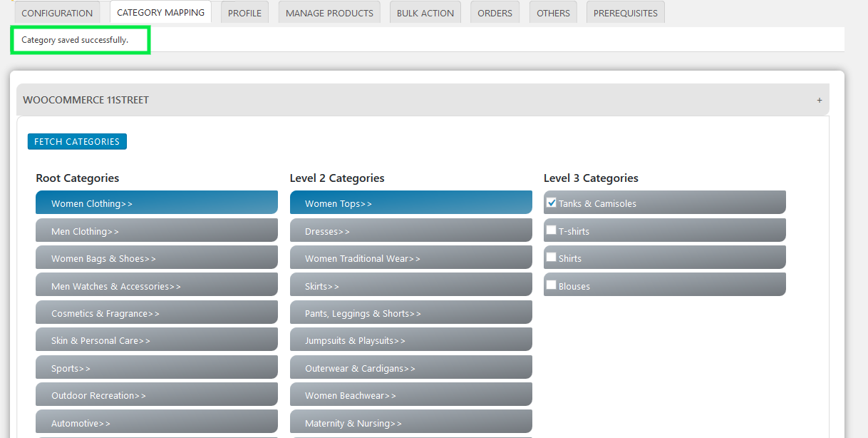Open the Cosmetics & Fragrance category
This screenshot has height=438, width=868.
157,312
